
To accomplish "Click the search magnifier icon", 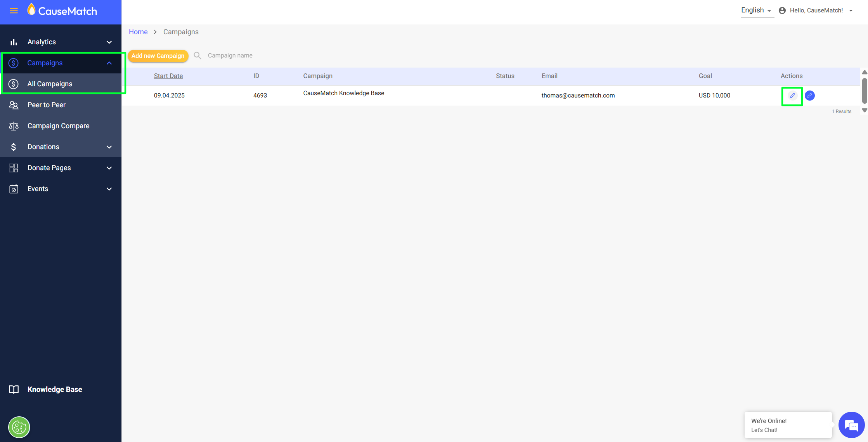I will [198, 56].
